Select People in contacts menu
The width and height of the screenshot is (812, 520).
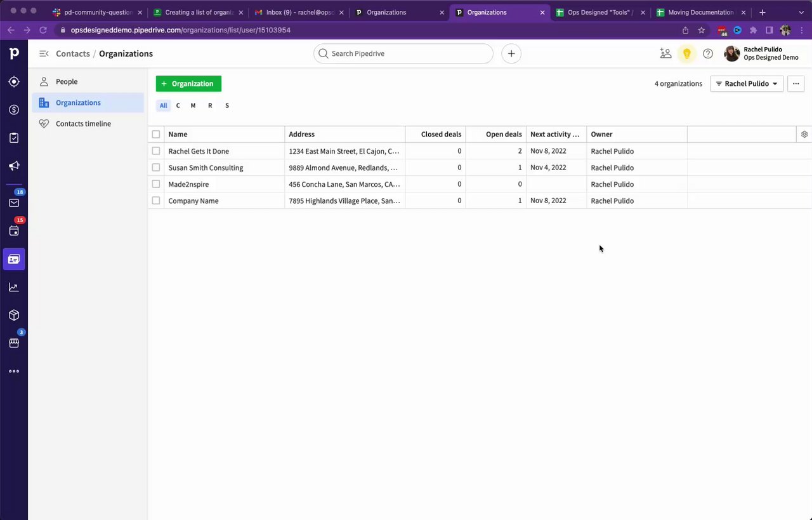pos(88,82)
